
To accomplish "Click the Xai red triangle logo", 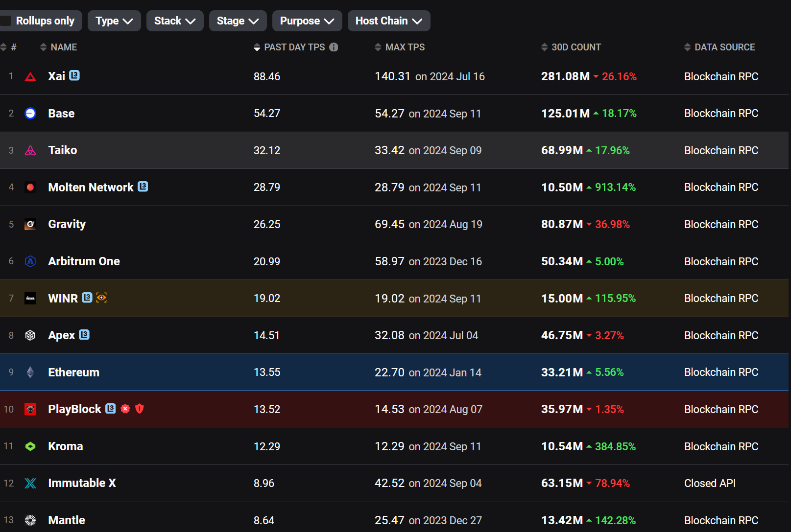I will (x=30, y=77).
